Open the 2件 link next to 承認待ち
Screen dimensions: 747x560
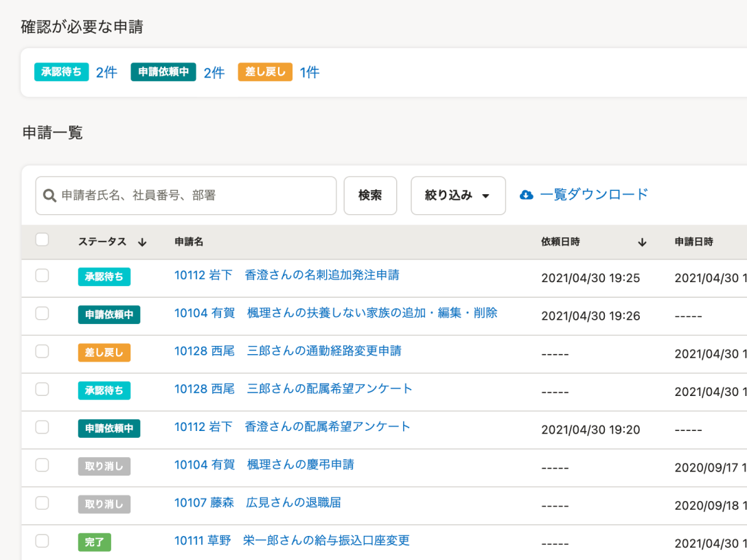tap(106, 72)
